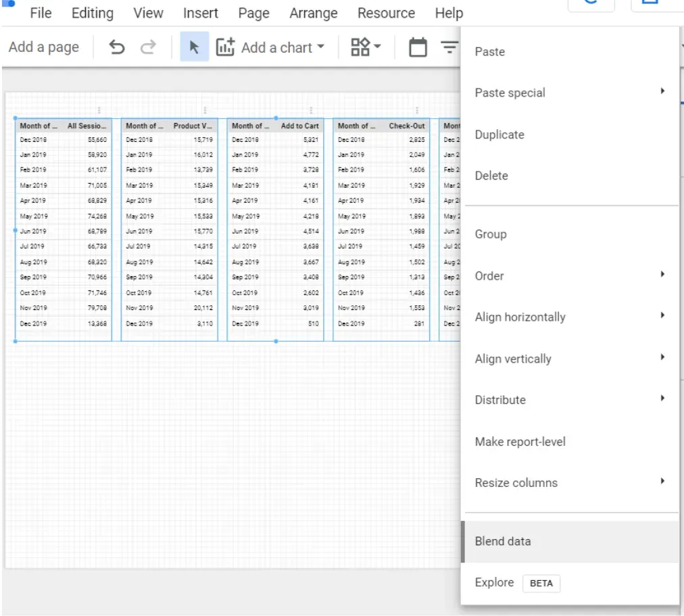Screen dimensions: 684x616
Task: Choose Paste from the context menu
Action: pos(570,52)
